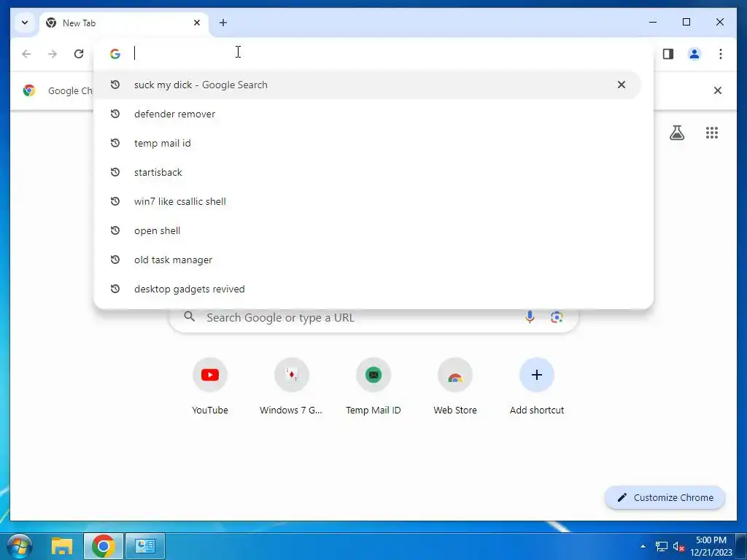Open the Google apps grid
Viewport: 747px width, 560px height.
(x=712, y=133)
